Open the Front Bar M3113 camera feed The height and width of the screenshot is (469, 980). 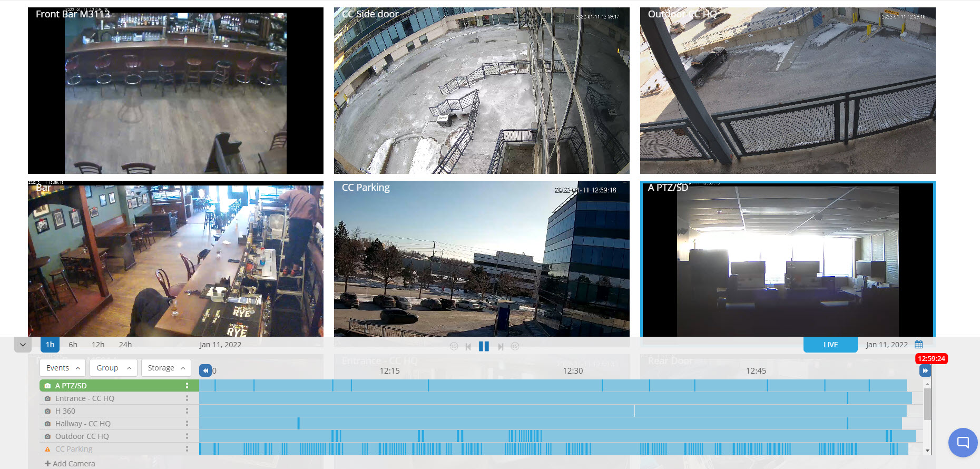tap(175, 91)
